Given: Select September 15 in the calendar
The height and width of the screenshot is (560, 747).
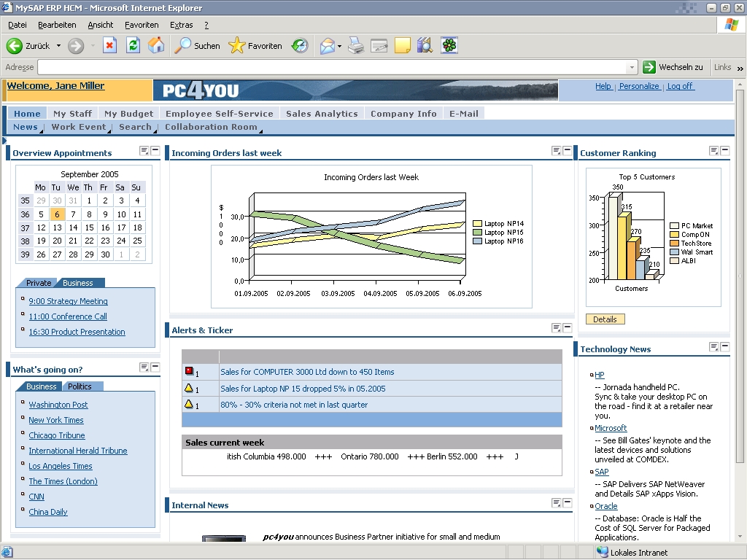Looking at the screenshot, I should click(89, 227).
